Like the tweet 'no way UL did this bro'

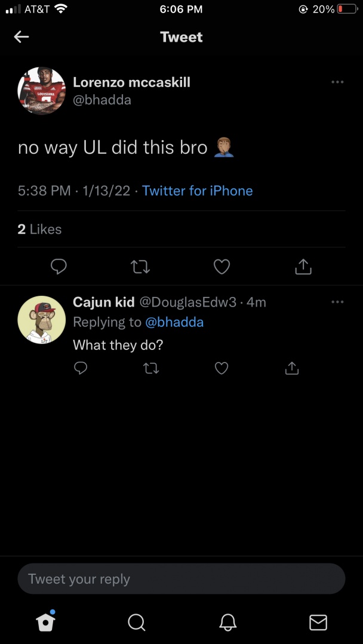(222, 267)
